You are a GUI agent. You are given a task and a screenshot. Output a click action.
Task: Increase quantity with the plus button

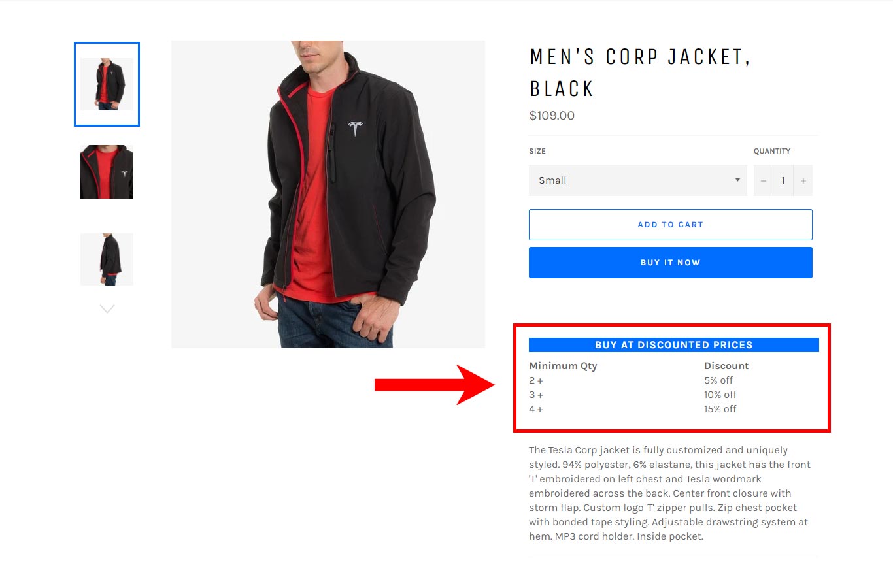point(803,181)
